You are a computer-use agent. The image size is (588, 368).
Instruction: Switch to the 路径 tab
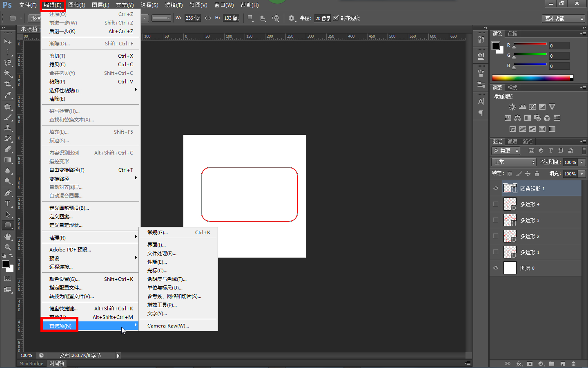click(528, 141)
